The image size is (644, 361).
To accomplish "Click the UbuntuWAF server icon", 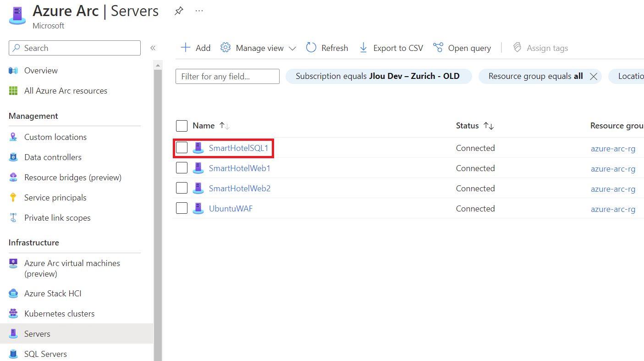I will tap(198, 208).
